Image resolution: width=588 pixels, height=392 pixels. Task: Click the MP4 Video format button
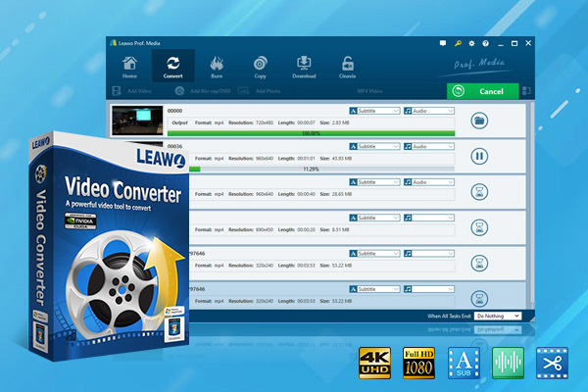point(369,91)
